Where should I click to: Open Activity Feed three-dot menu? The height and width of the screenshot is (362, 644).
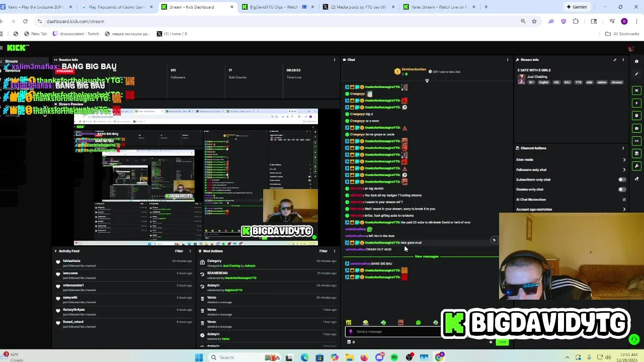point(190,251)
